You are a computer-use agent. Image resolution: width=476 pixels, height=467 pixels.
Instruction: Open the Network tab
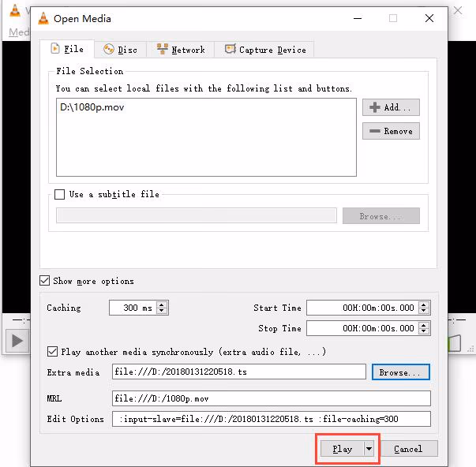(x=181, y=50)
